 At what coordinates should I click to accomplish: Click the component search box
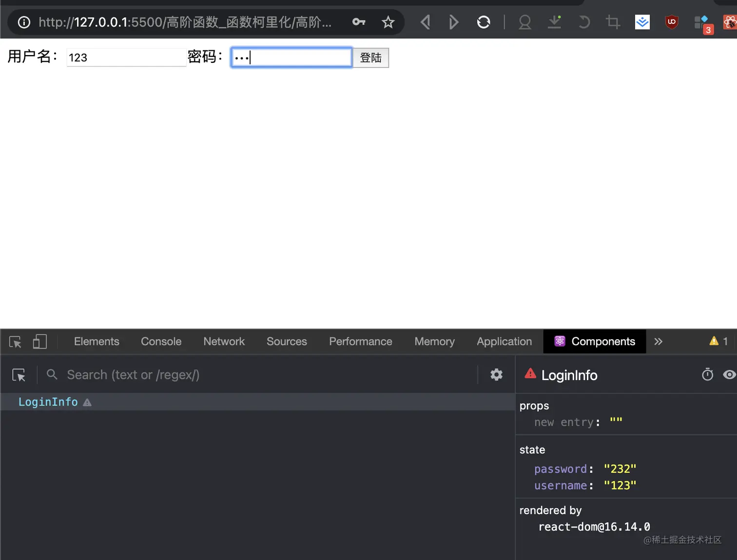(271, 375)
